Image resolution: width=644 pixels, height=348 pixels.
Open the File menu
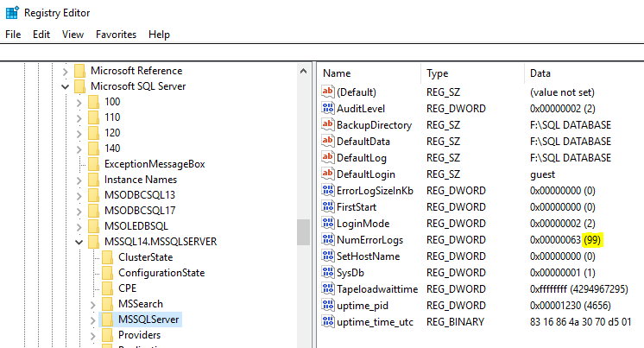click(13, 35)
